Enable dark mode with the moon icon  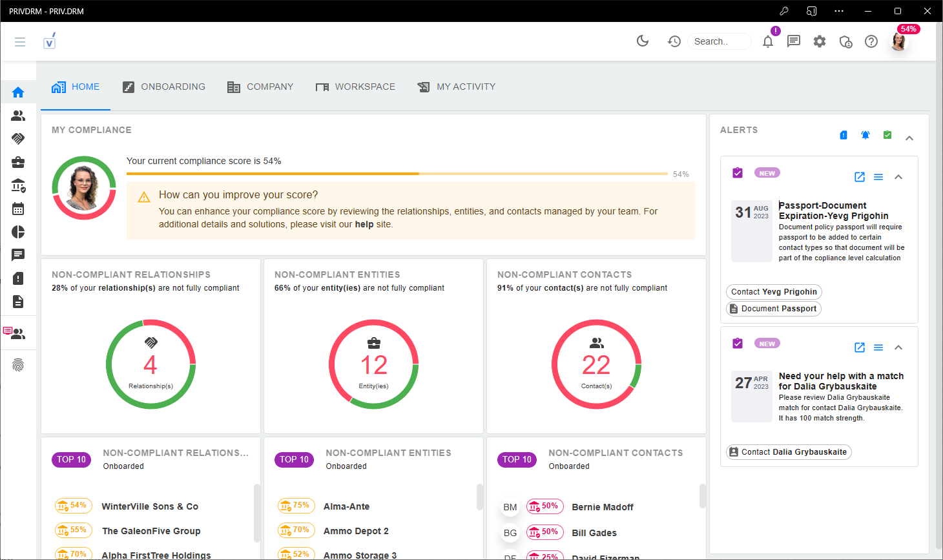click(643, 41)
